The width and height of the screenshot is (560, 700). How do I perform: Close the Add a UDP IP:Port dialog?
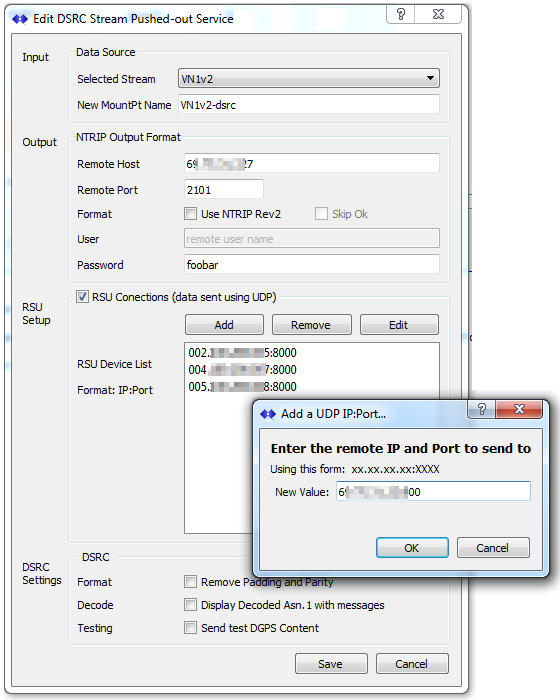pos(519,409)
